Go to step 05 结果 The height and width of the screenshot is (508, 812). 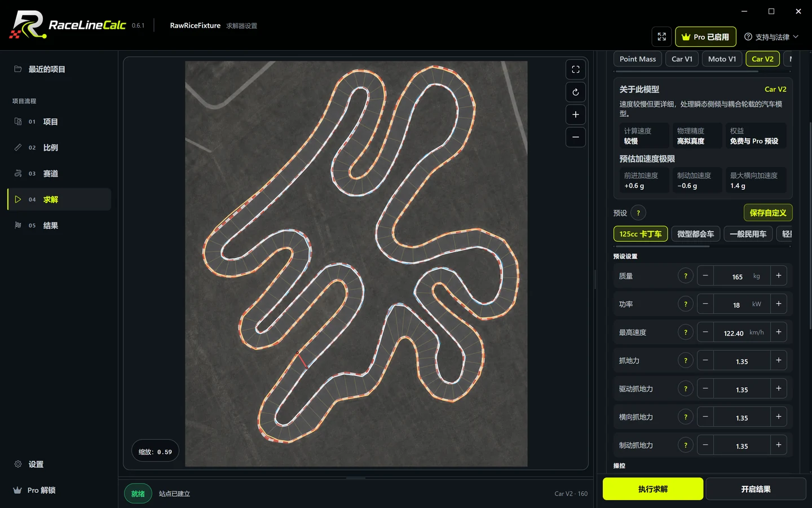59,225
